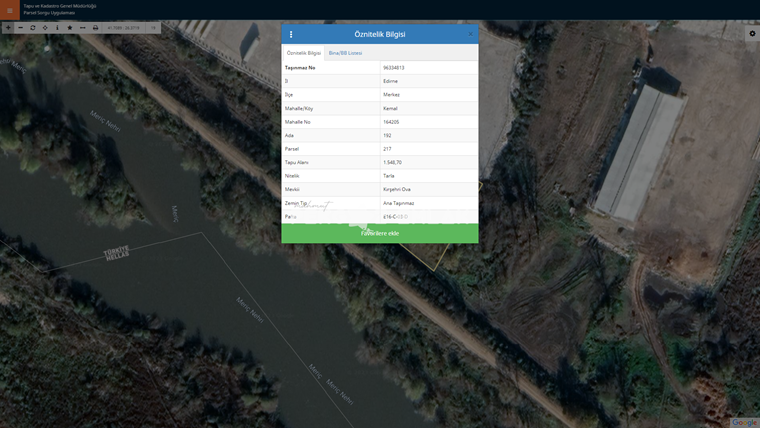Click the Parsel value 217

[387, 149]
